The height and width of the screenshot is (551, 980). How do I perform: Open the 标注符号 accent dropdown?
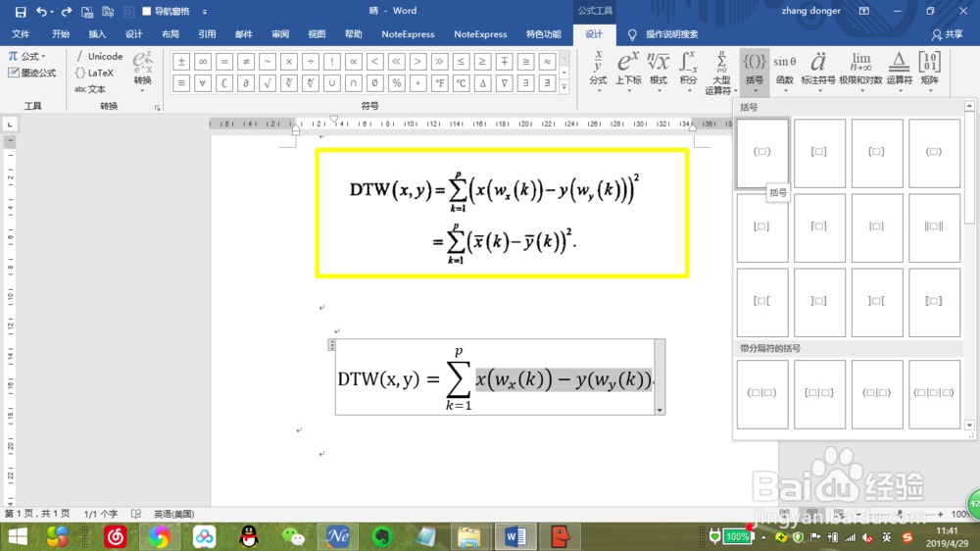point(818,72)
